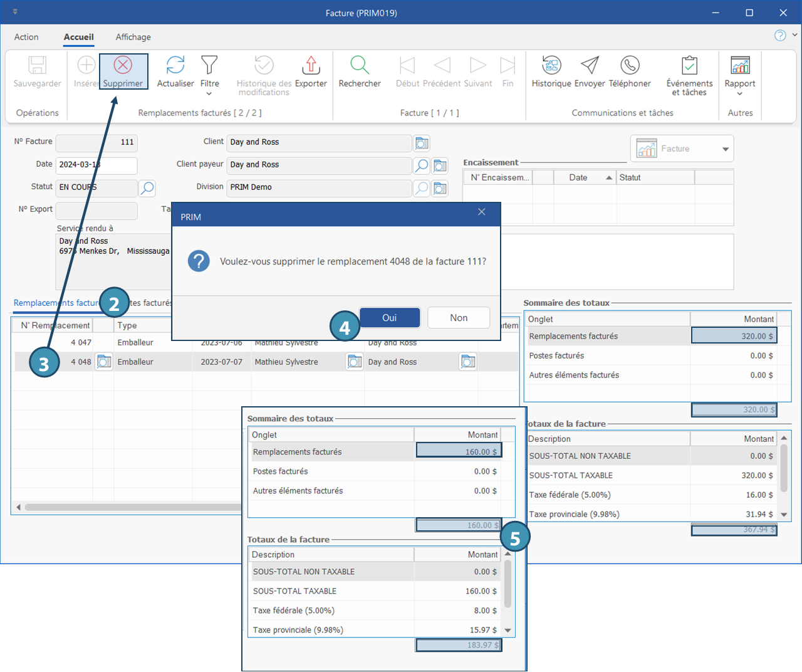Confirm deletion by clicking Oui

click(389, 318)
